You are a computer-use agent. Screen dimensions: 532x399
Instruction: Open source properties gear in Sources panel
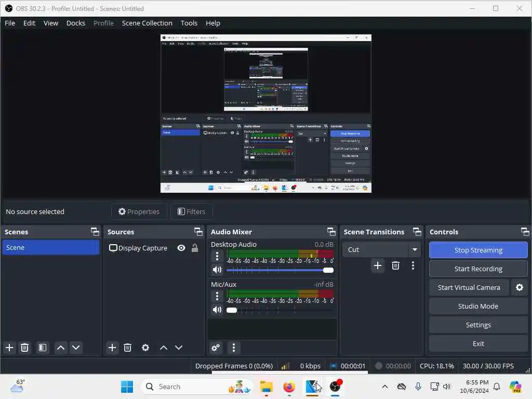pos(145,348)
